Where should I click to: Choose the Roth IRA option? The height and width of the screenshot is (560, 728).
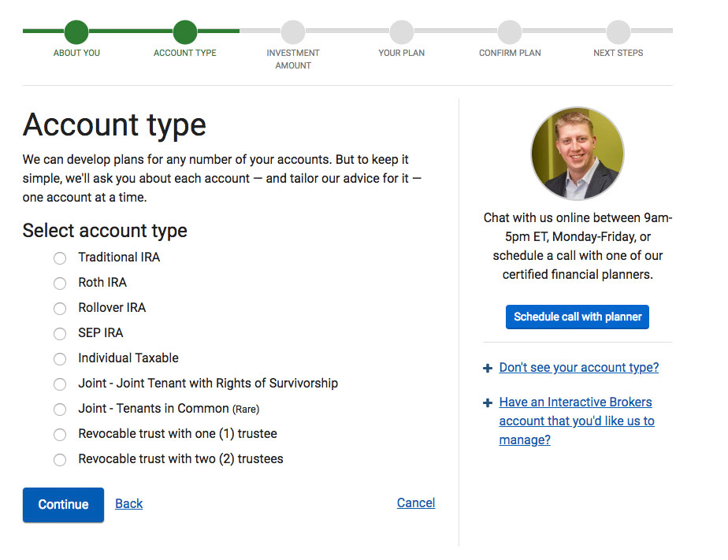click(60, 284)
